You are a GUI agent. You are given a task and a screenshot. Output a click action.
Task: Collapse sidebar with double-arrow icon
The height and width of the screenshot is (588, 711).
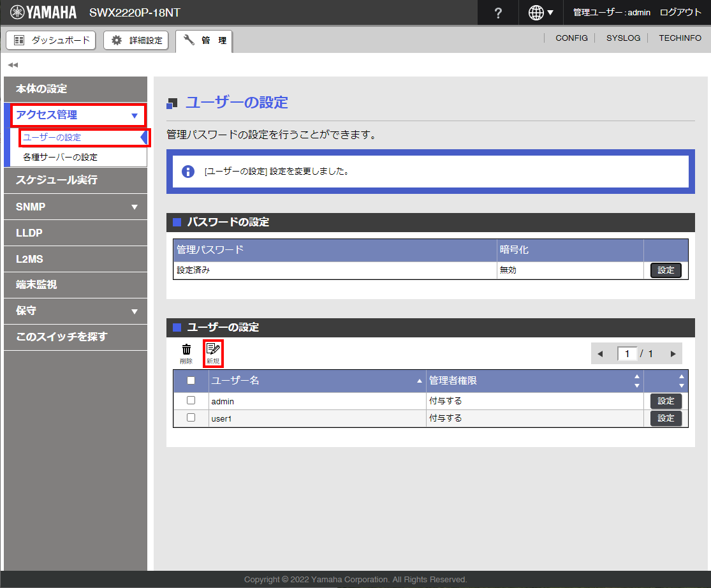coord(13,65)
